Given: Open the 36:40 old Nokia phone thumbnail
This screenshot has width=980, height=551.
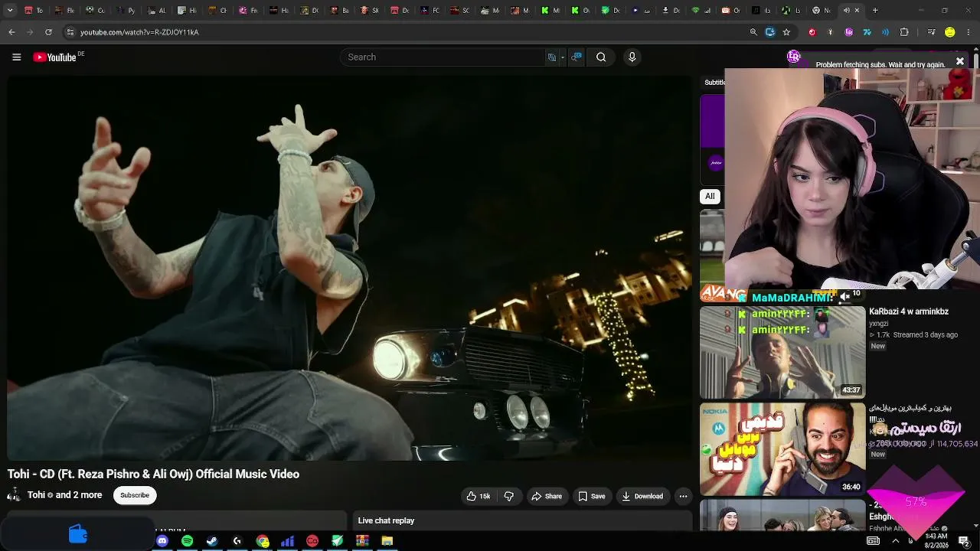Looking at the screenshot, I should click(x=782, y=449).
